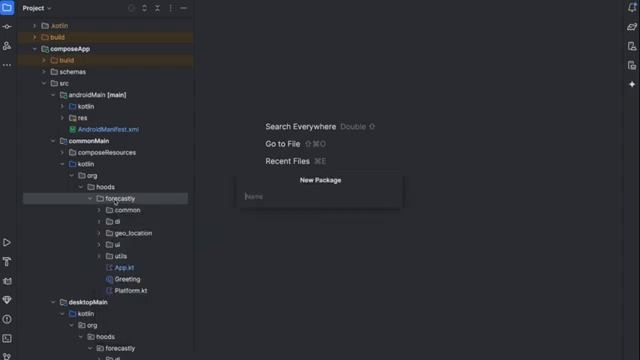Select the org package under desktopMain

tap(92, 325)
